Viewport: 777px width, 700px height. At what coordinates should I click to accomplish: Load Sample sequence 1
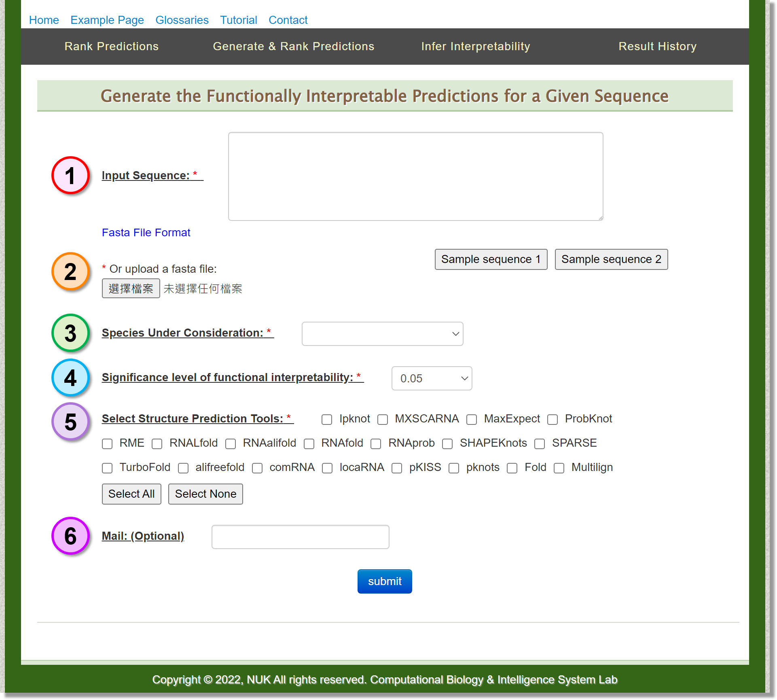tap(491, 259)
